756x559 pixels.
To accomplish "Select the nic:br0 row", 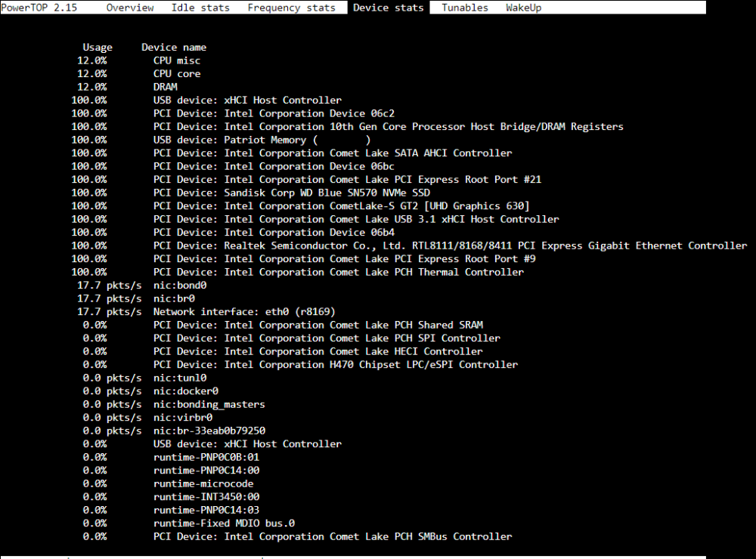I will click(136, 298).
